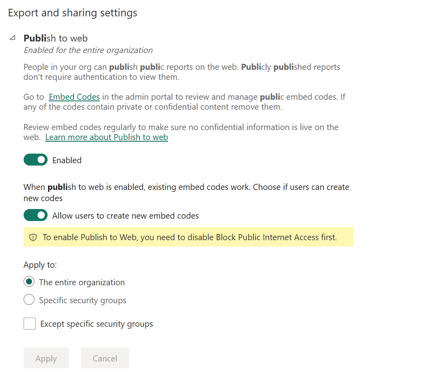Click the Apply button
Screen dimensions: 439x377
(x=46, y=358)
